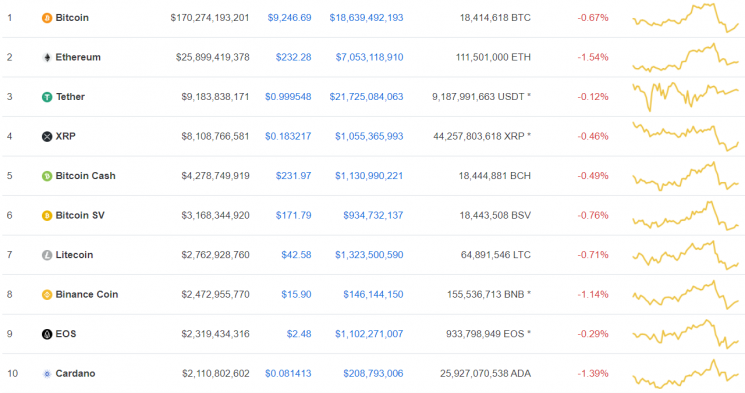Select Ethereum market cap $25,899,419,378
Viewport: 745px width, 393px height.
tap(212, 57)
